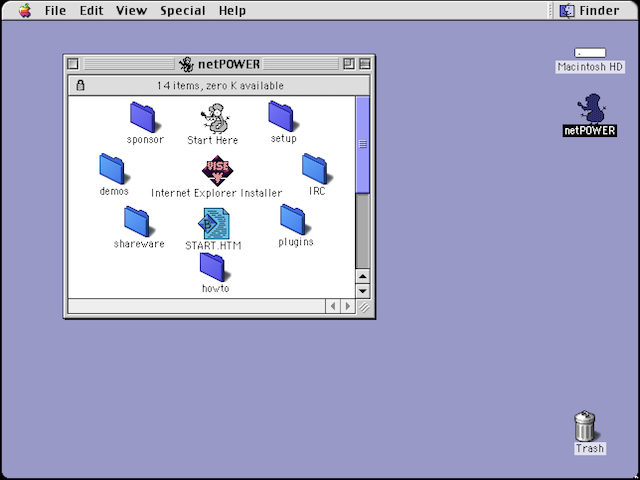This screenshot has height=480, width=640.
Task: Open the Apple menu
Action: tap(25, 11)
